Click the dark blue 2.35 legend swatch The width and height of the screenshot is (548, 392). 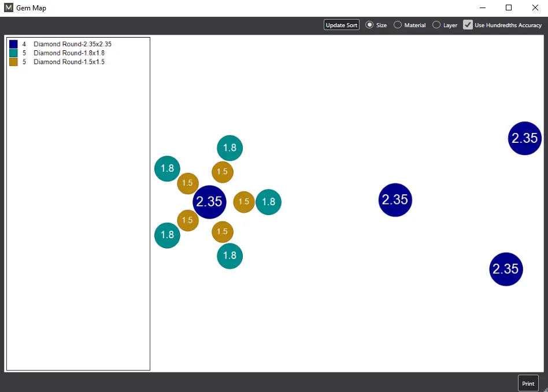[x=13, y=44]
